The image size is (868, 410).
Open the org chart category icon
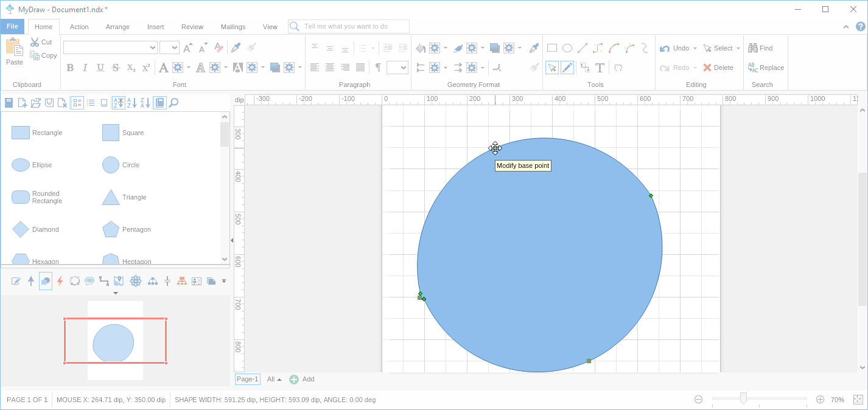181,281
